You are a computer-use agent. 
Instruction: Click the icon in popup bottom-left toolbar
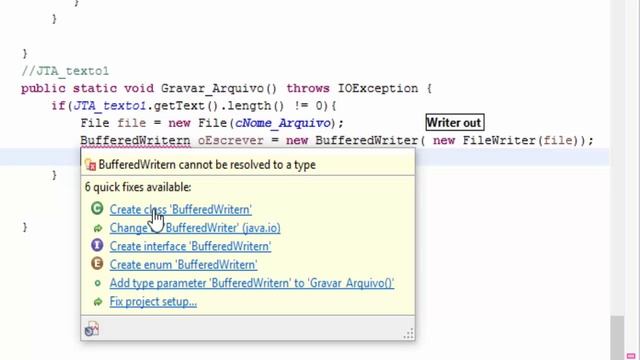[92, 329]
